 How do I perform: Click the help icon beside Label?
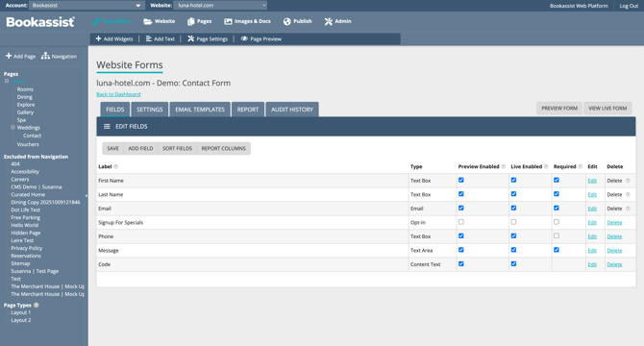[x=115, y=166]
